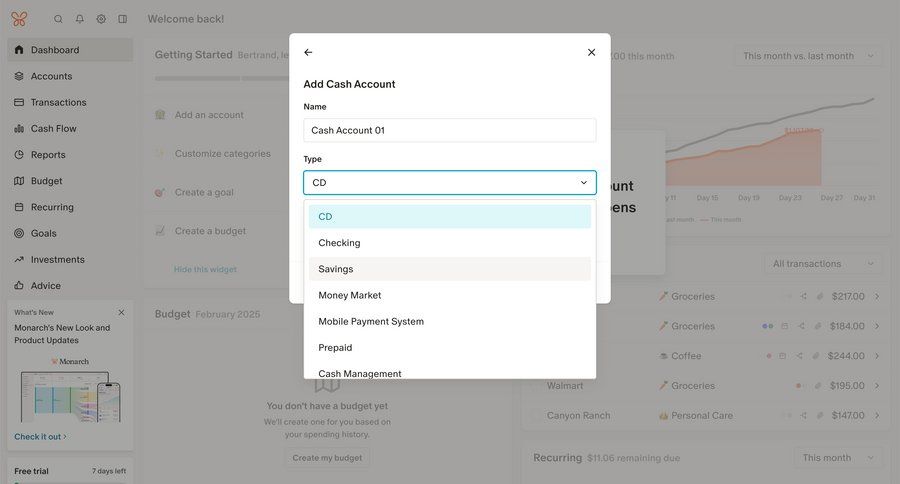
Task: Select Mobile Payment System type
Action: [449, 322]
